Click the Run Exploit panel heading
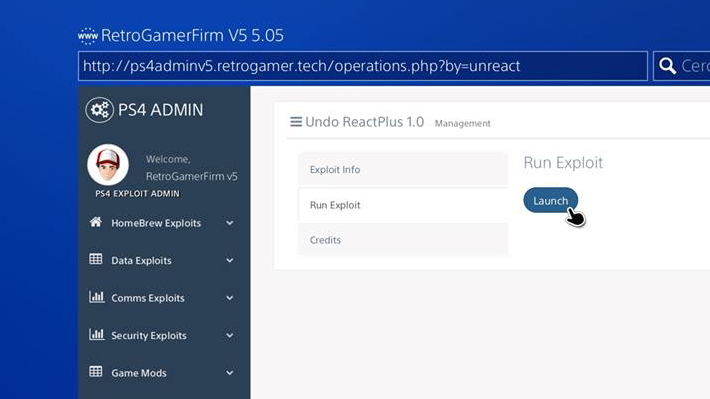This screenshot has width=710, height=399. coord(563,163)
